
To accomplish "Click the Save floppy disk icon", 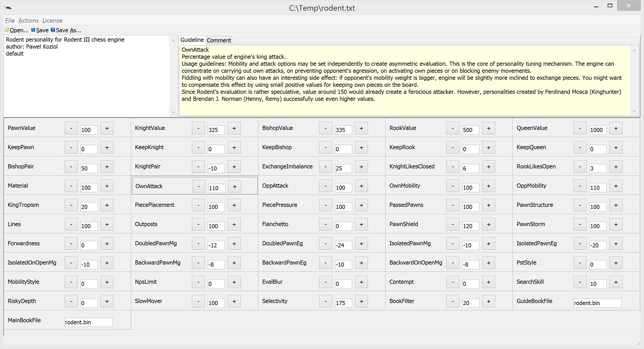I will [x=33, y=30].
